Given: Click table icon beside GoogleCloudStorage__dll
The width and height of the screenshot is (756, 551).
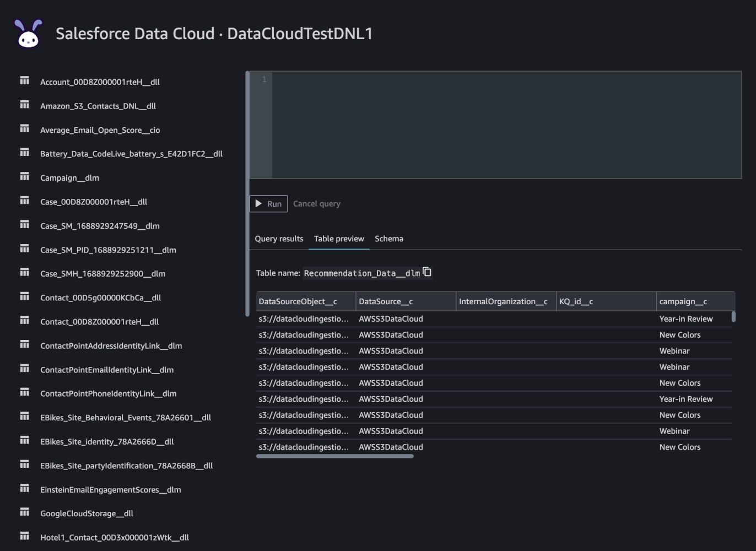Looking at the screenshot, I should click(25, 512).
